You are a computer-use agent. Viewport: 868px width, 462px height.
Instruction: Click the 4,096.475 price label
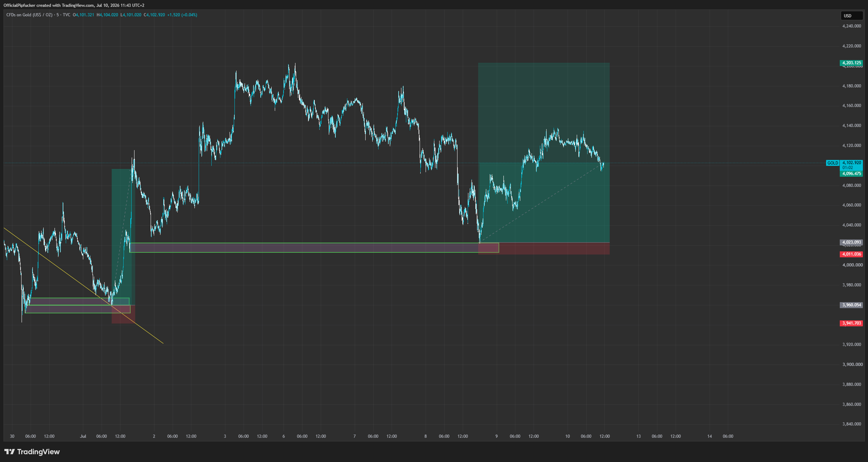coord(851,174)
